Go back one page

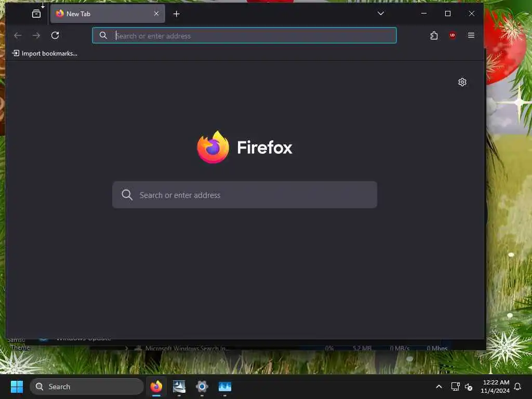coord(18,35)
